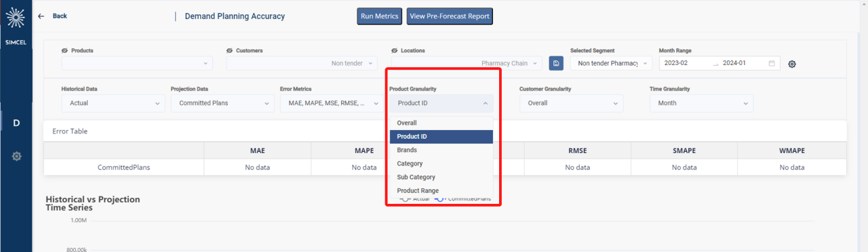Open filter settings gear near Month Range
The height and width of the screenshot is (252, 868).
click(x=791, y=64)
